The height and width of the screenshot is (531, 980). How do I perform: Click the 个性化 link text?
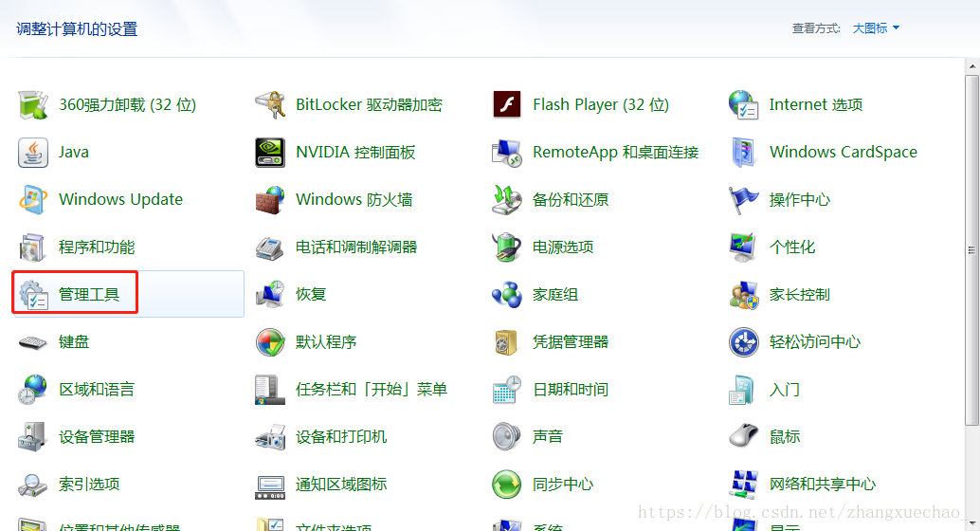pyautogui.click(x=792, y=247)
